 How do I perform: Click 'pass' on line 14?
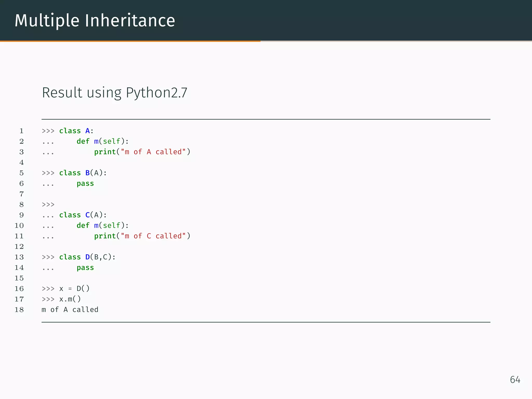pos(85,268)
